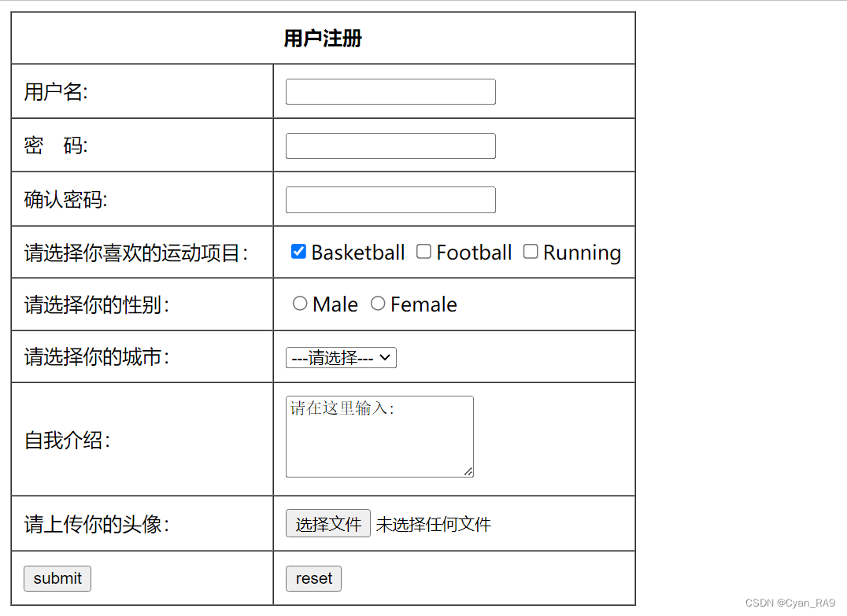The image size is (847, 616).
Task: Click inside the self-introduction textarea
Action: (379, 441)
